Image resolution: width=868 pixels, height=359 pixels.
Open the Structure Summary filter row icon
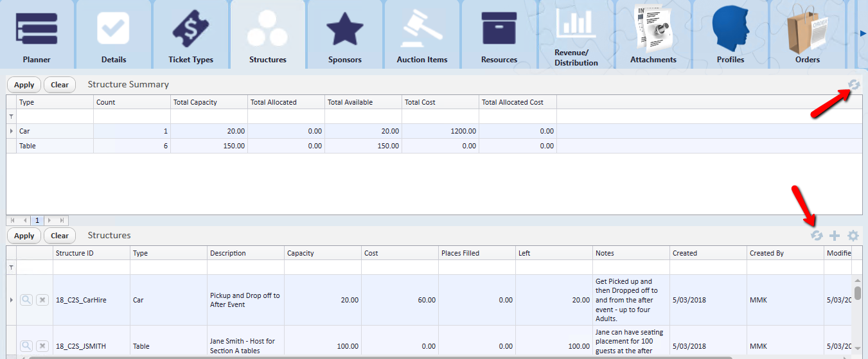tap(11, 117)
